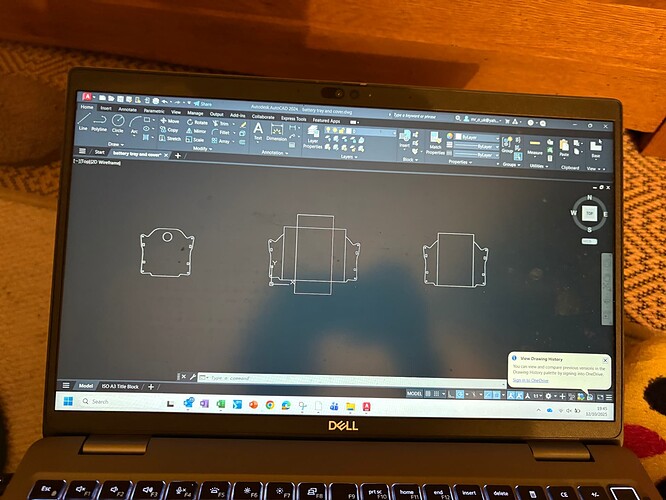Click the Dimension annotation tool
The width and height of the screenshot is (666, 500).
pos(276,131)
